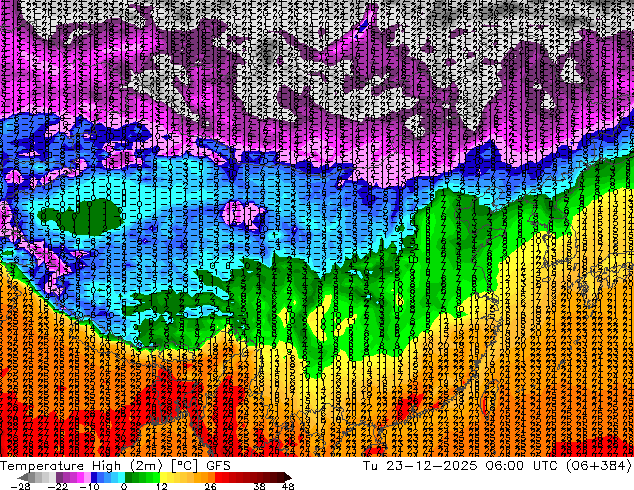Click the dark blue legend swatch at -10

click(94, 477)
